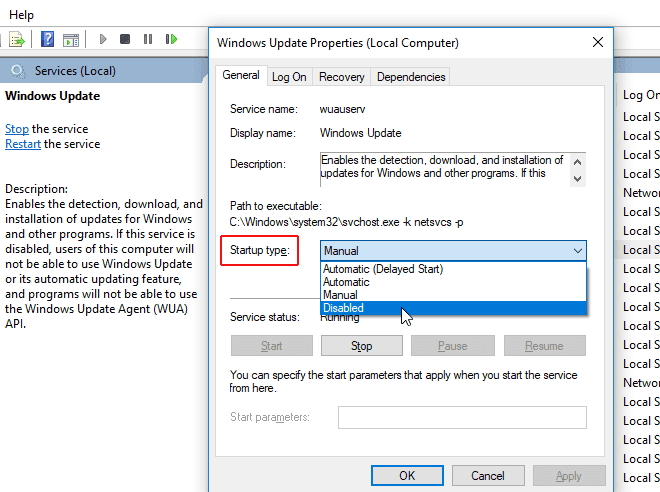Confirm the dialog with the OK button

(407, 476)
